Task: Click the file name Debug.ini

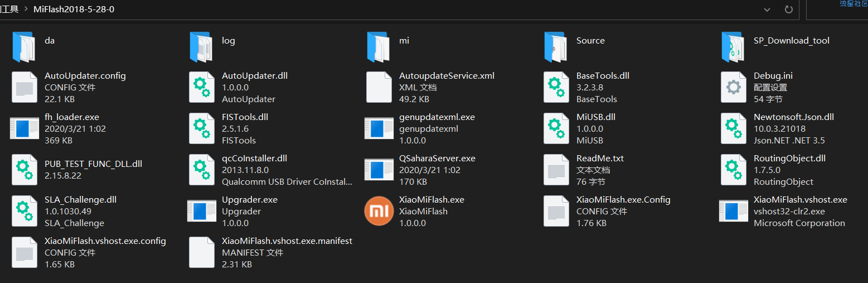Action: pos(773,76)
